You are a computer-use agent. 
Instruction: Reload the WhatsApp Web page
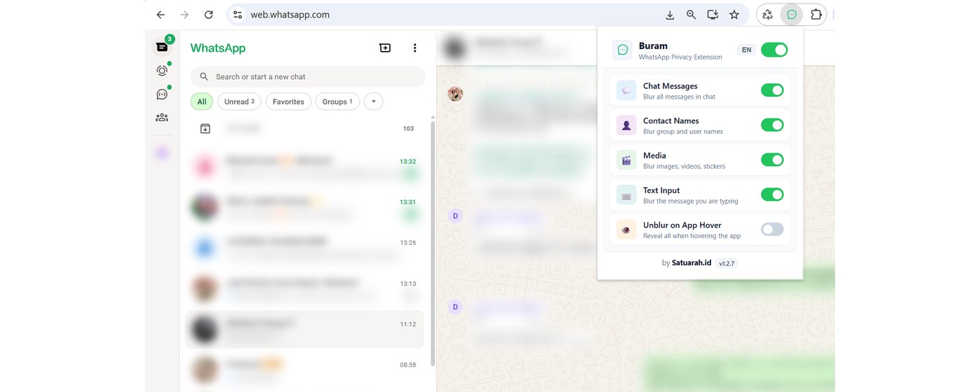pos(209,15)
